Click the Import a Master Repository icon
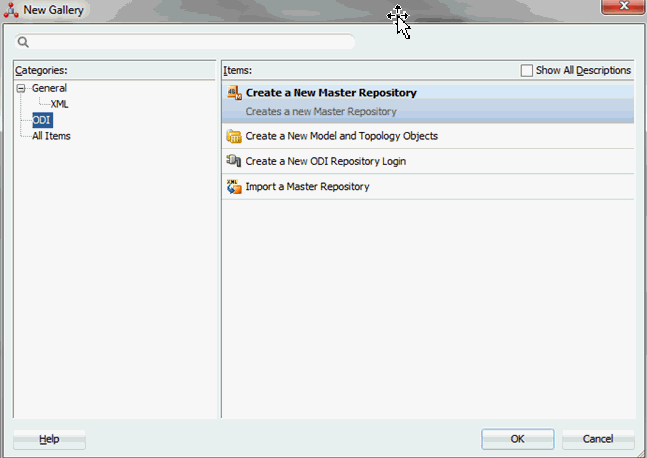The image size is (647, 458). (x=234, y=187)
